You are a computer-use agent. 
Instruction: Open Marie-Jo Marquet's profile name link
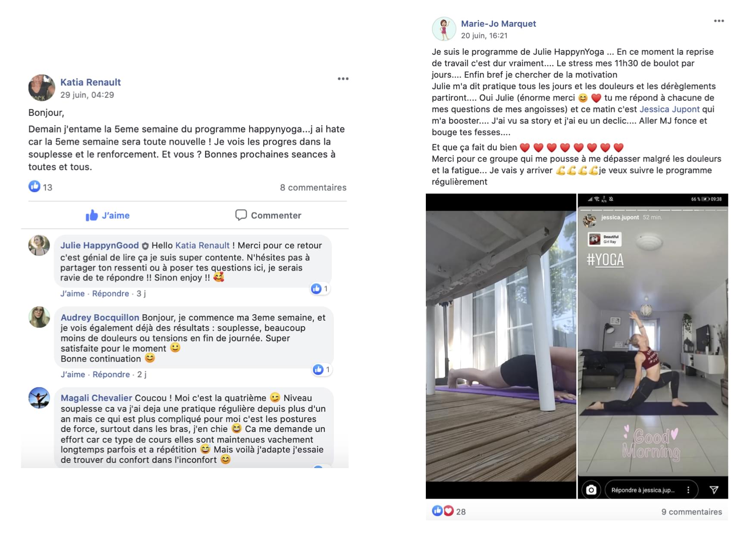pyautogui.click(x=498, y=24)
